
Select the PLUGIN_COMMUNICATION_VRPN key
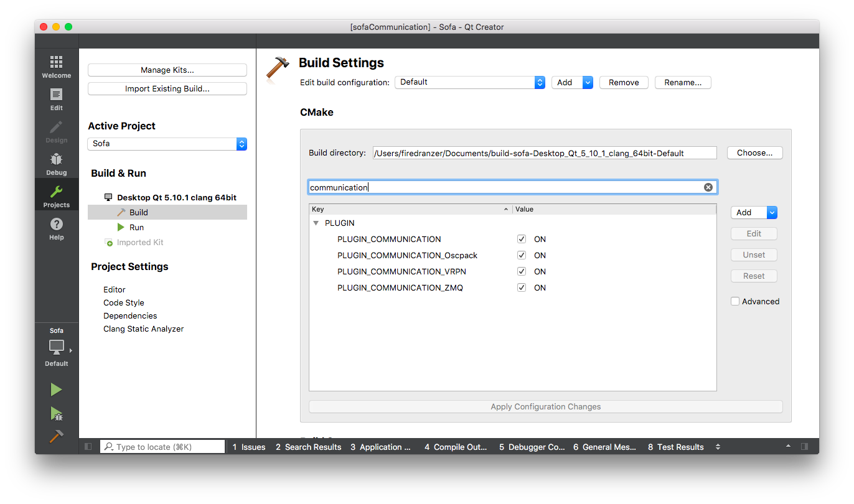(401, 271)
